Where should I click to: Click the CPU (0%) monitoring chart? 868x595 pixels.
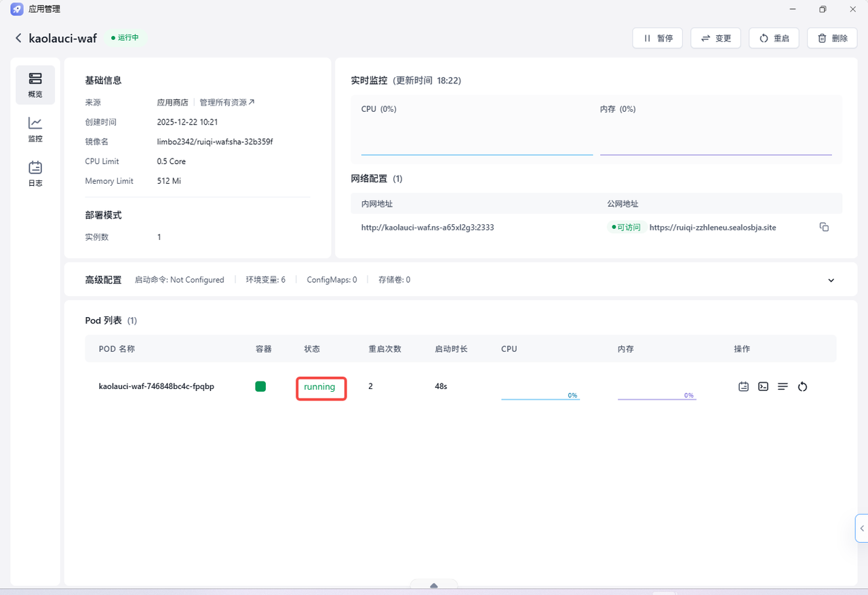coord(477,130)
